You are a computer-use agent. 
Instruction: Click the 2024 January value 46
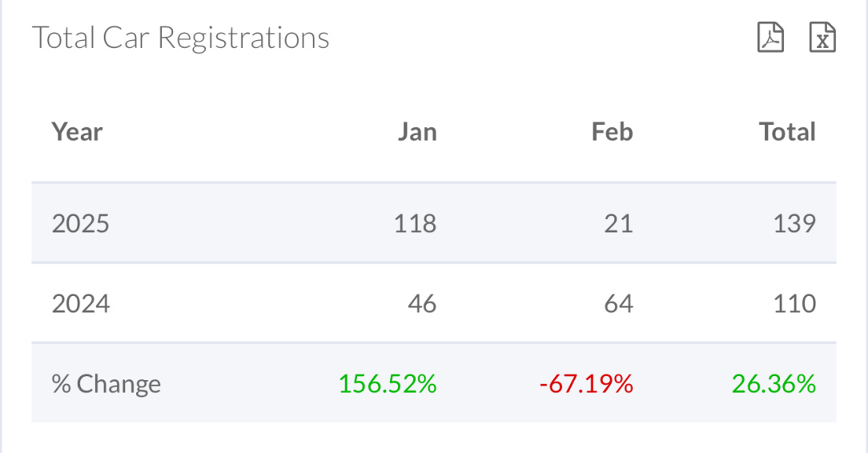point(422,303)
